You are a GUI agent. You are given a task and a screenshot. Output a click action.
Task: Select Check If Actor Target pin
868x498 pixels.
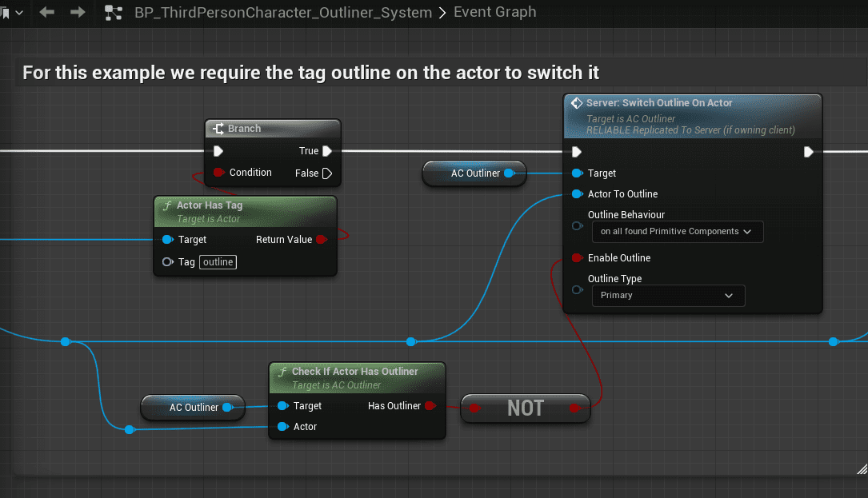tap(283, 405)
